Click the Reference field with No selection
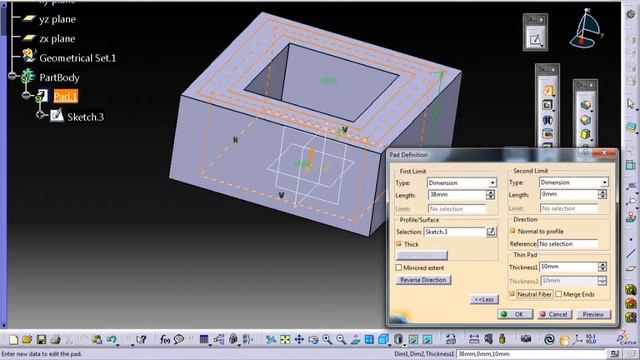640x360 pixels. click(568, 244)
